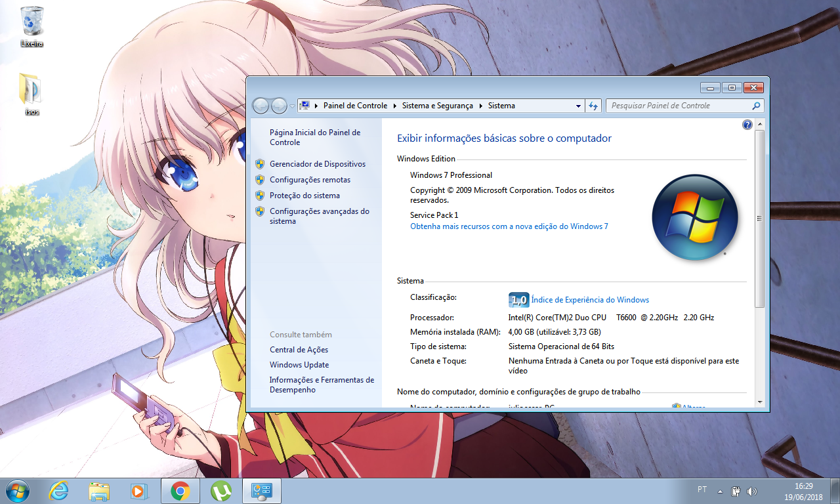This screenshot has height=504, width=840.
Task: Click the power plug tray icon
Action: click(736, 491)
